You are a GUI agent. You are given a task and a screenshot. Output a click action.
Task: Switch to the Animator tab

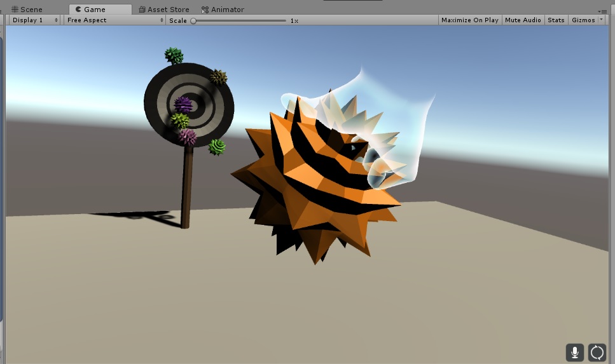coord(223,10)
